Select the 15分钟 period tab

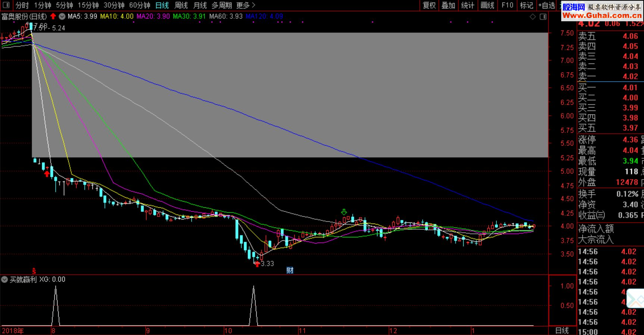coord(88,5)
